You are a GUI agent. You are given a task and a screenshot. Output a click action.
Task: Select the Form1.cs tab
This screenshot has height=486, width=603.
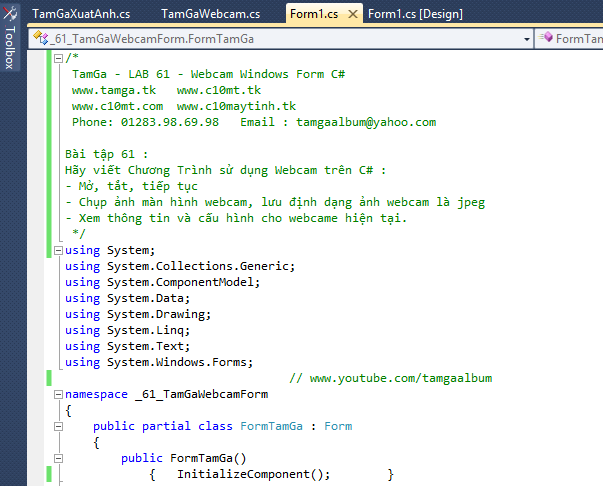(314, 14)
